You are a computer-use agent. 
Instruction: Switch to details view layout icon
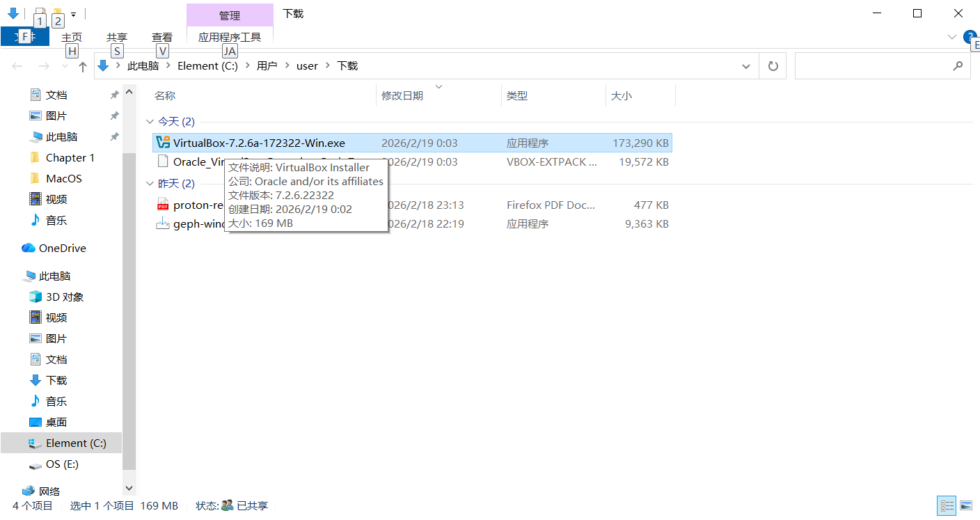tap(947, 505)
